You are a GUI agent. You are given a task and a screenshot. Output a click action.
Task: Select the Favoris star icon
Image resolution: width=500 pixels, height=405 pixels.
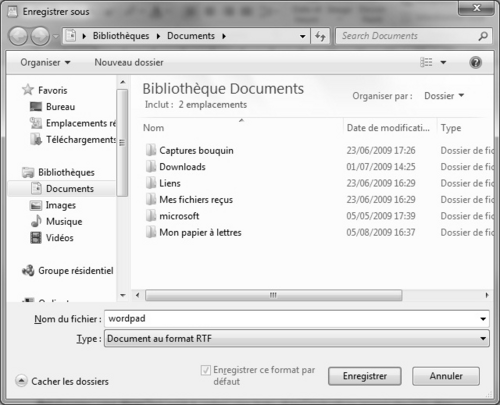(x=28, y=90)
